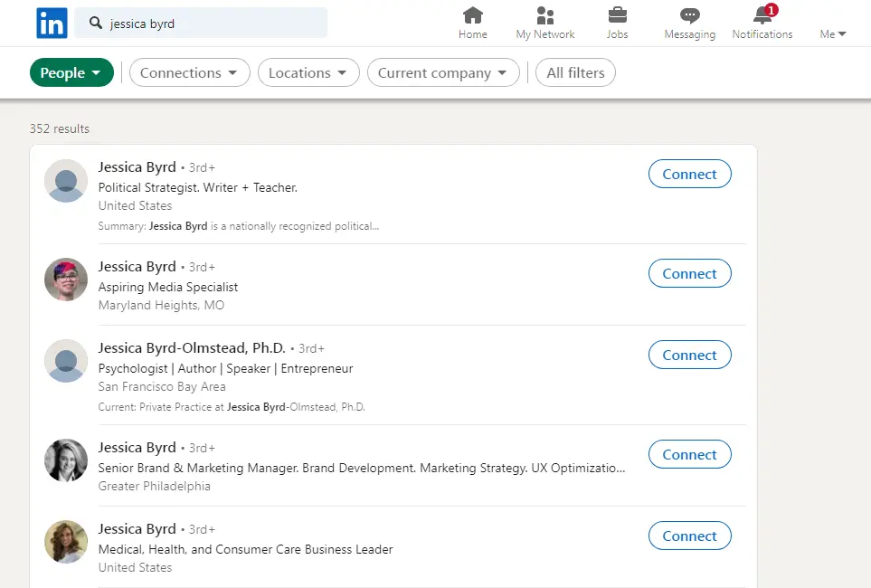871x588 pixels.
Task: Open Notifications bell icon
Action: (764, 14)
